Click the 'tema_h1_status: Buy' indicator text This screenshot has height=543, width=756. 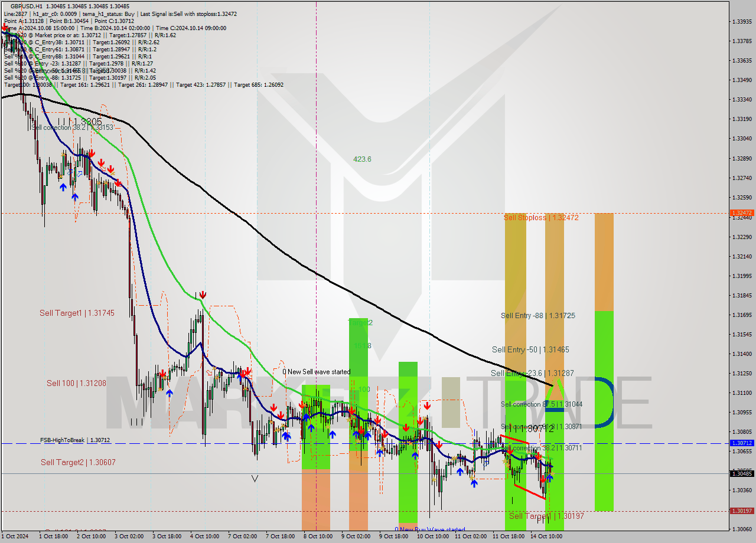tap(105, 13)
